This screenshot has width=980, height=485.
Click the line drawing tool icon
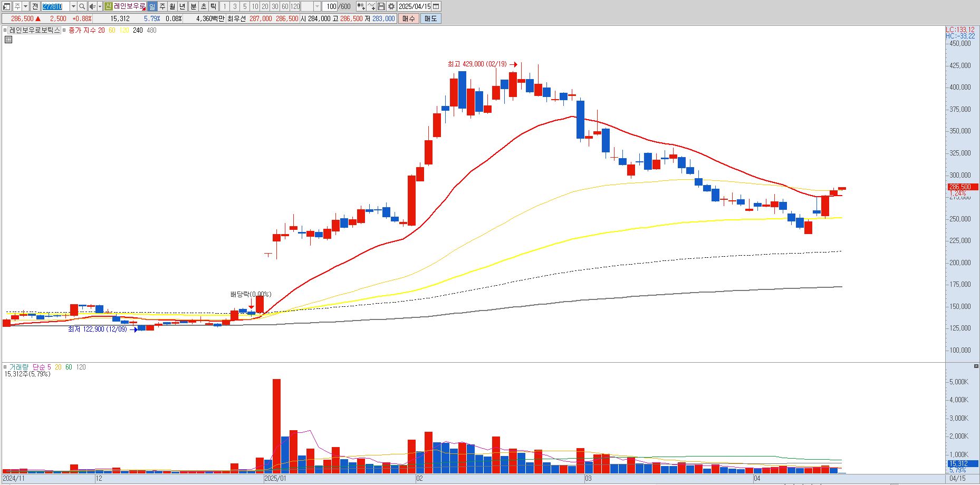click(x=371, y=6)
